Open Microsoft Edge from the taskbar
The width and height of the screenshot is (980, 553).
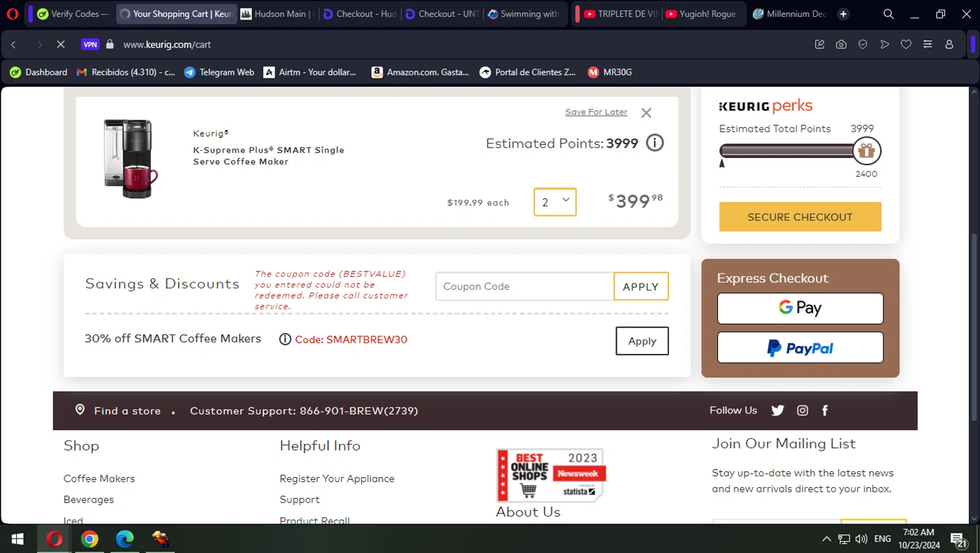tap(125, 539)
